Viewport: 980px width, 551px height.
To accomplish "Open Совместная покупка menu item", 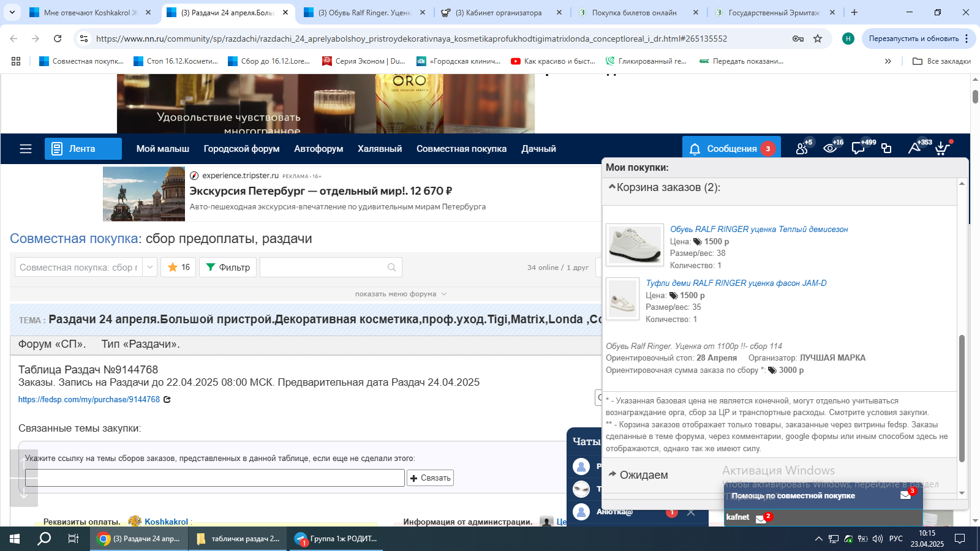I will pyautogui.click(x=461, y=149).
